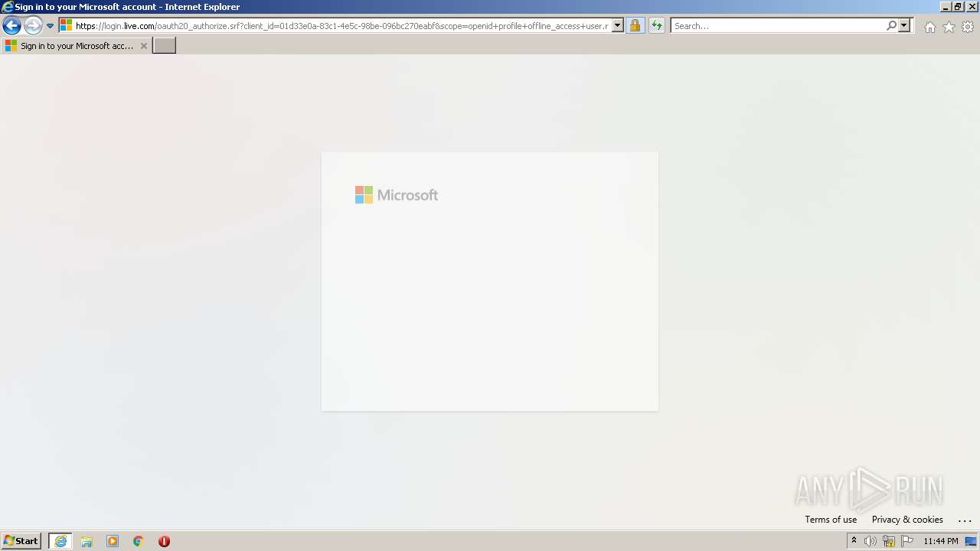Launch Google Chrome from the taskbar
The height and width of the screenshot is (551, 980).
tap(139, 541)
